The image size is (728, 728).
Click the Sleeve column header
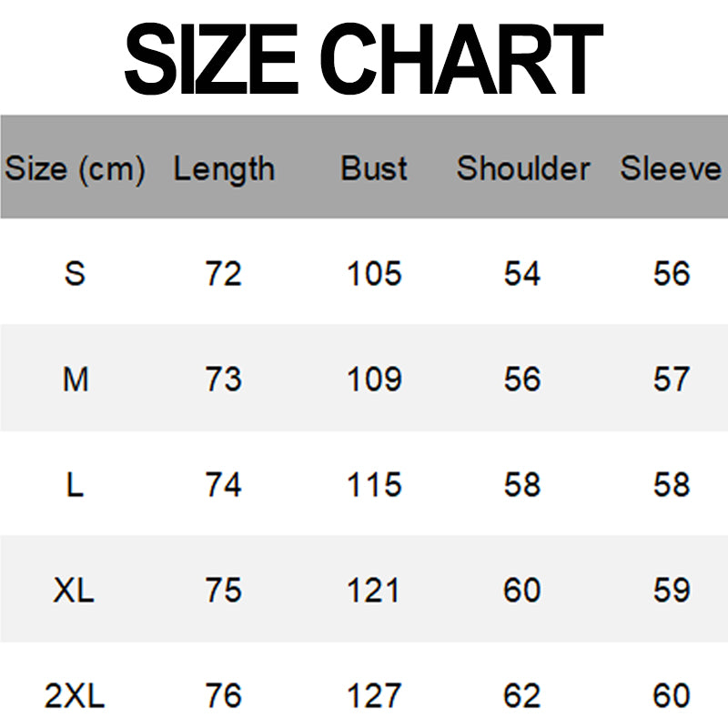(x=671, y=168)
